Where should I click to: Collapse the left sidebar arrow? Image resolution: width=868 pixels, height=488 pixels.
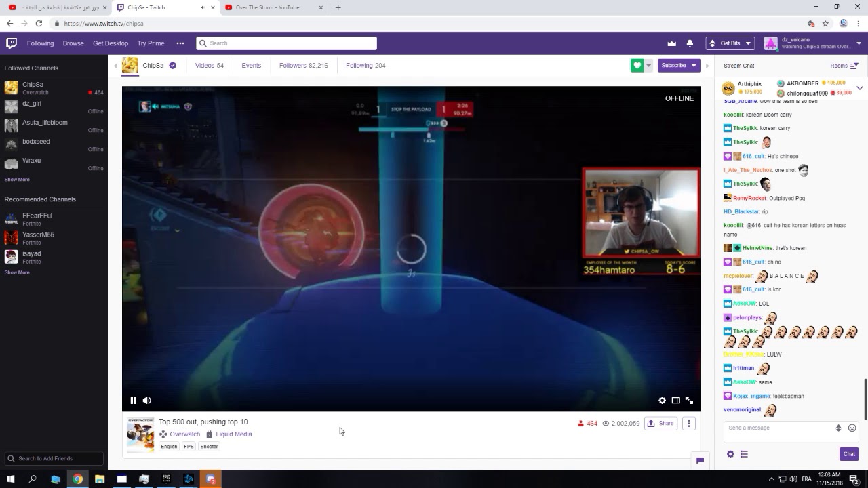(x=115, y=66)
